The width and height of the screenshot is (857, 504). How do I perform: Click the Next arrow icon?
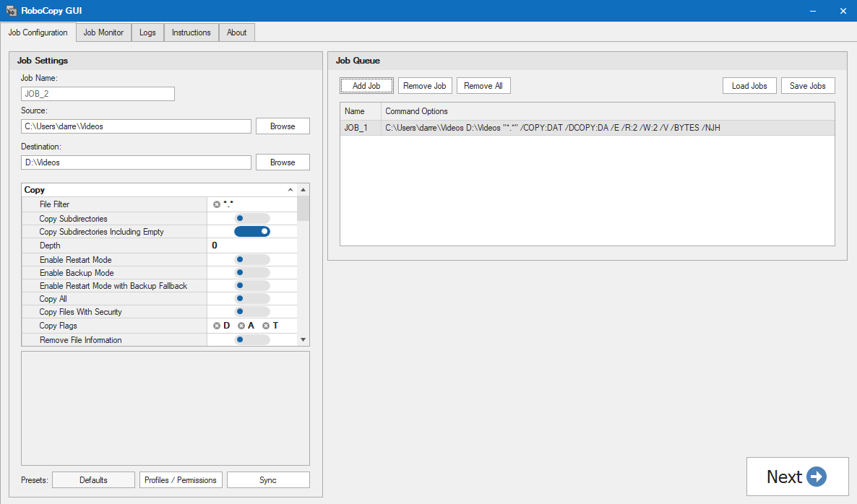tap(817, 477)
